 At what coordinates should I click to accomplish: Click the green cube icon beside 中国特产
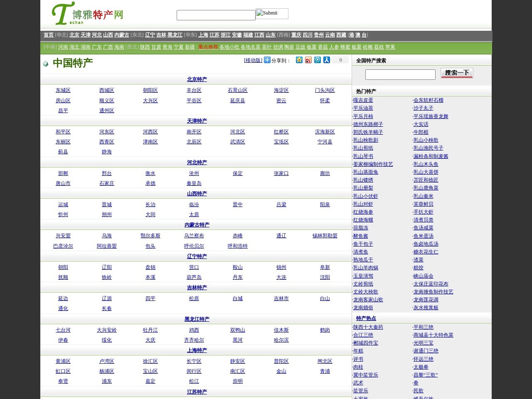pyautogui.click(x=46, y=64)
